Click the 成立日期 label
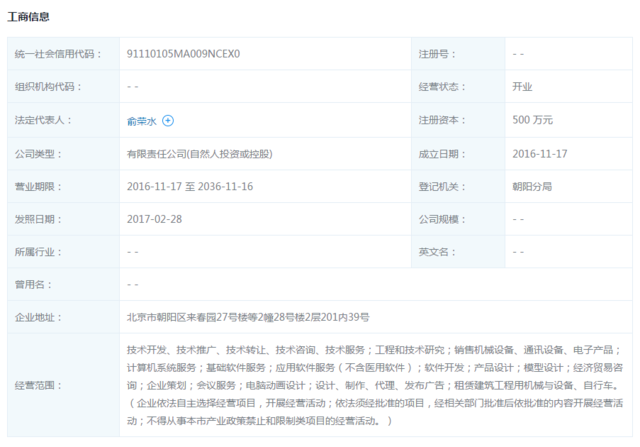The width and height of the screenshot is (640, 447). pyautogui.click(x=442, y=154)
